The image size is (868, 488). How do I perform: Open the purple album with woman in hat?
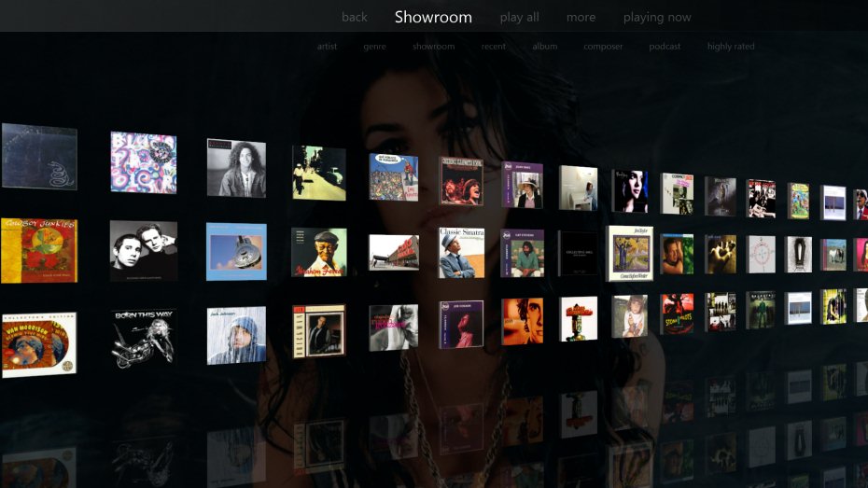(522, 185)
